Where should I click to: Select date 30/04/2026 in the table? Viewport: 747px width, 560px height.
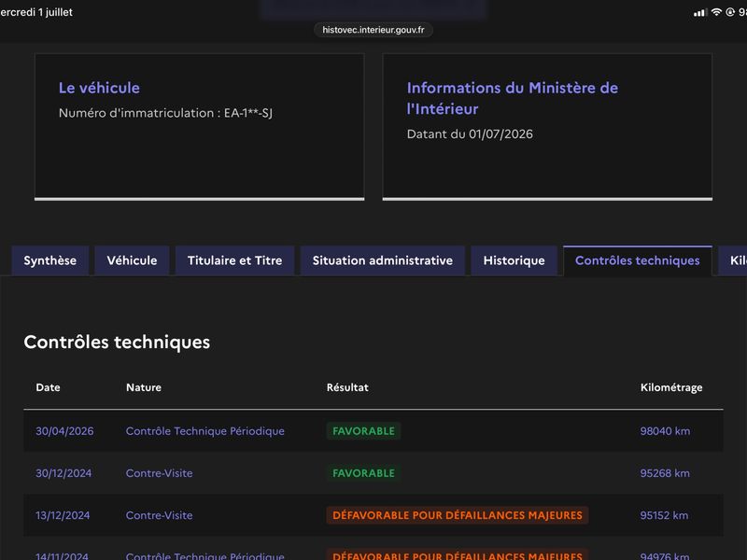64,431
